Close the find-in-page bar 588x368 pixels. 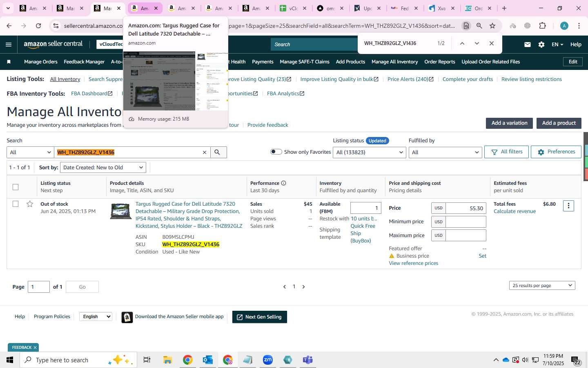pos(492,43)
